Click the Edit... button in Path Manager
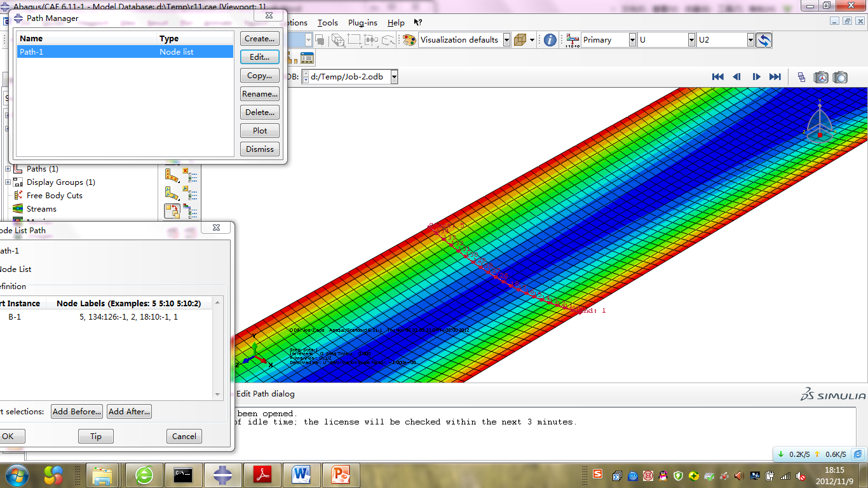 coord(260,57)
